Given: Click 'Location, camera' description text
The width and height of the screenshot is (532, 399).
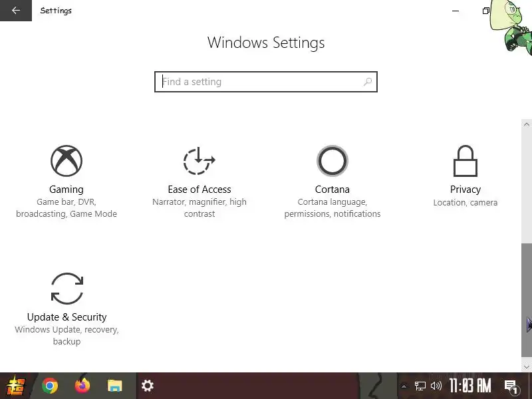Looking at the screenshot, I should click(465, 203).
